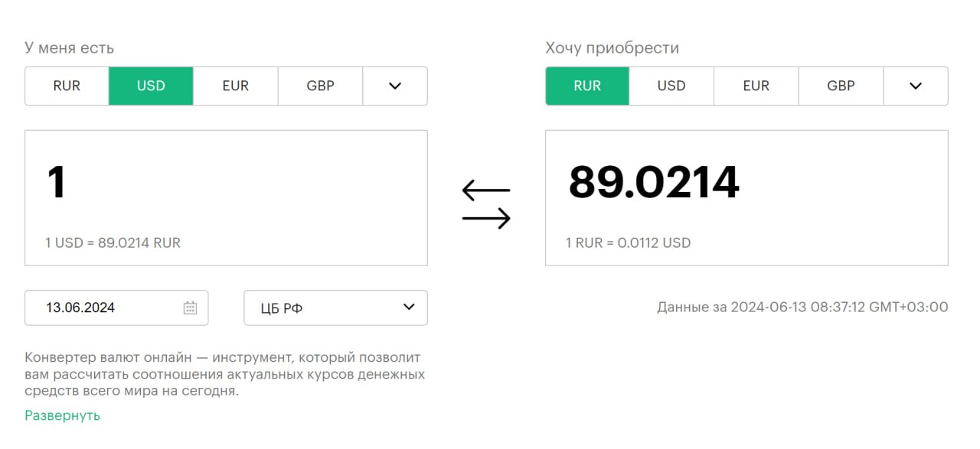The height and width of the screenshot is (449, 980).
Task: Click the source amount field showing 1
Action: pos(226,184)
